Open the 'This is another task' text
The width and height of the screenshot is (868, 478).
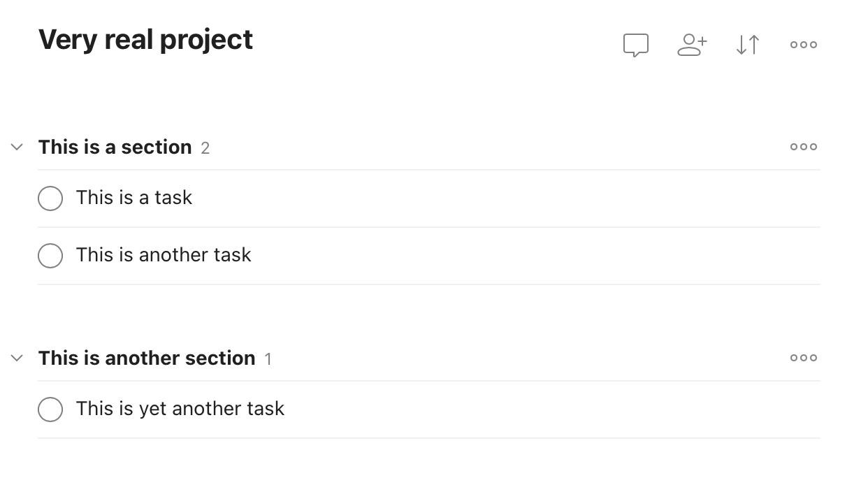tap(164, 255)
